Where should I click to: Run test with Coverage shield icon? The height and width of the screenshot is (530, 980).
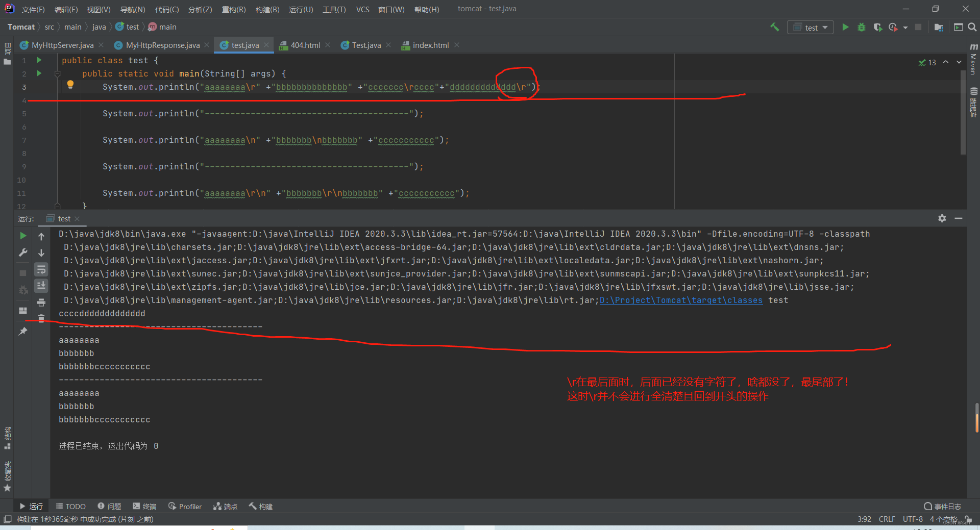[878, 27]
